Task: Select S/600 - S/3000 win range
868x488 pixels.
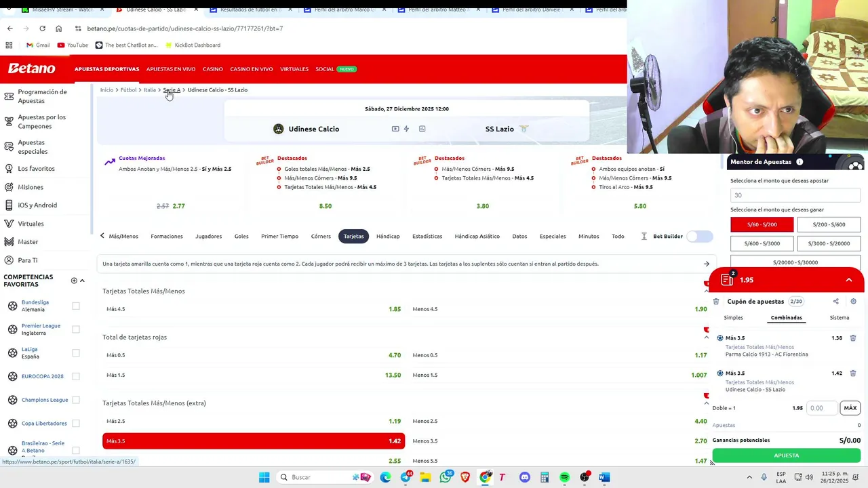Action: click(x=762, y=243)
